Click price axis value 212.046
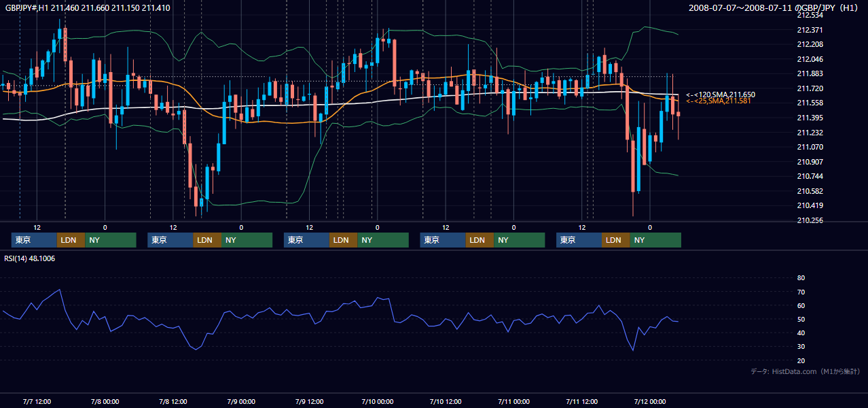 (x=810, y=59)
